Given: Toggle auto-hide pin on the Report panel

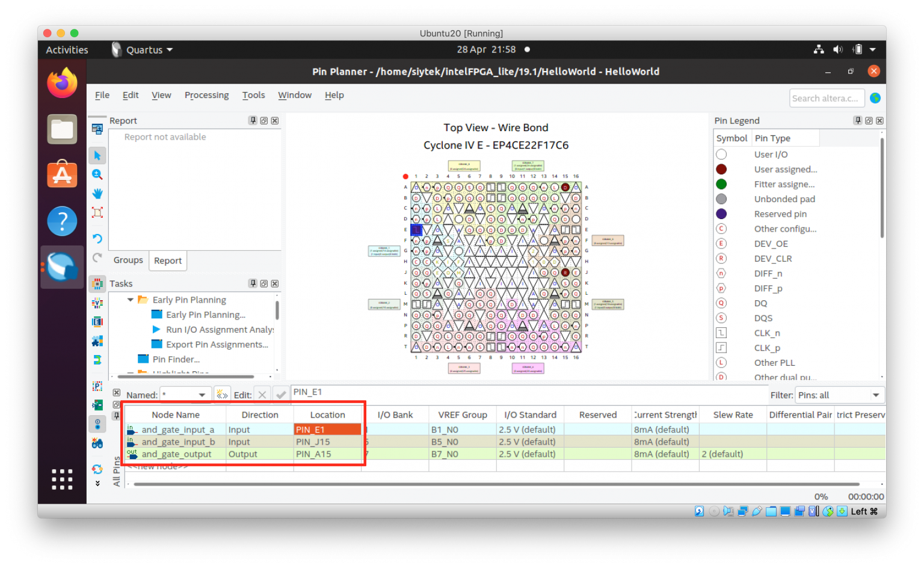Looking at the screenshot, I should (x=253, y=120).
